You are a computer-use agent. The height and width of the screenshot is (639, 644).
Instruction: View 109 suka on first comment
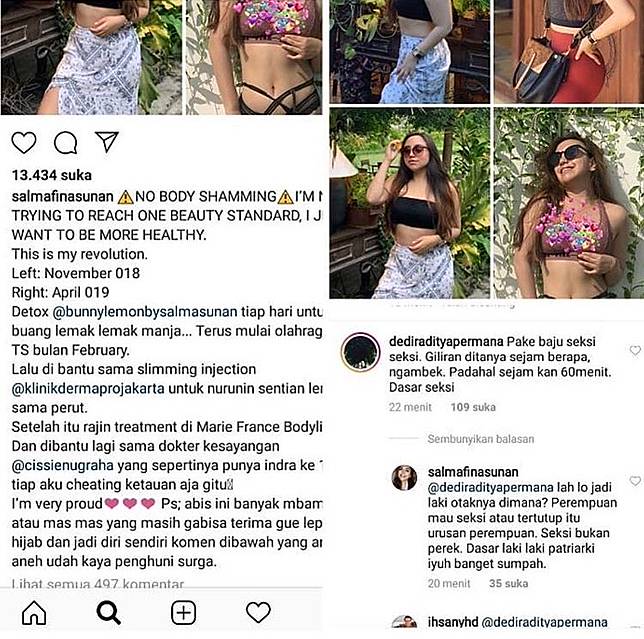pos(473,407)
